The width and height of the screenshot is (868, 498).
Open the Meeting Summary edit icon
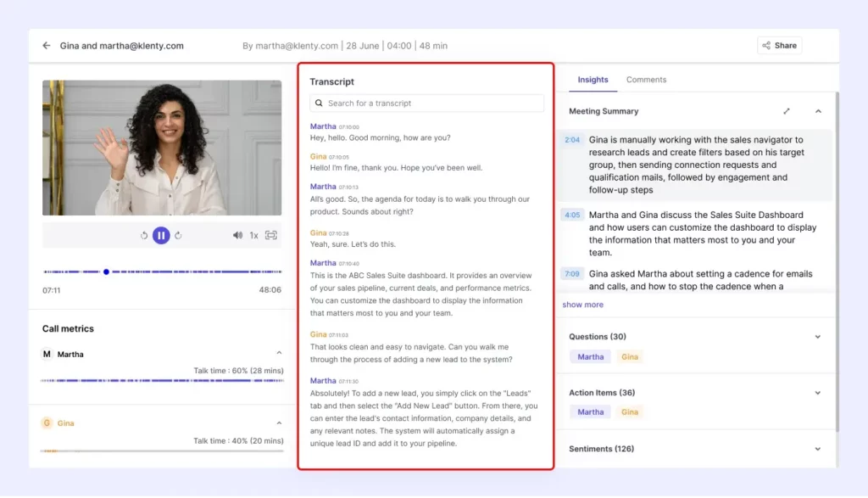pyautogui.click(x=787, y=110)
